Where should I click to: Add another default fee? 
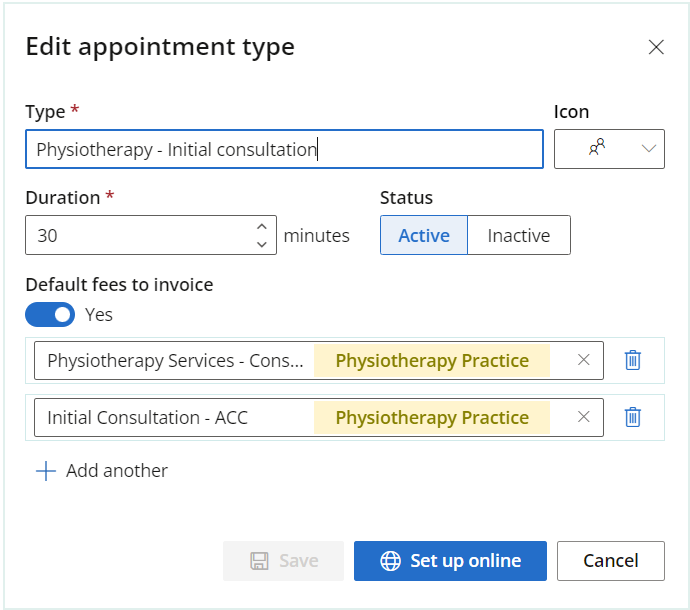[x=102, y=471]
